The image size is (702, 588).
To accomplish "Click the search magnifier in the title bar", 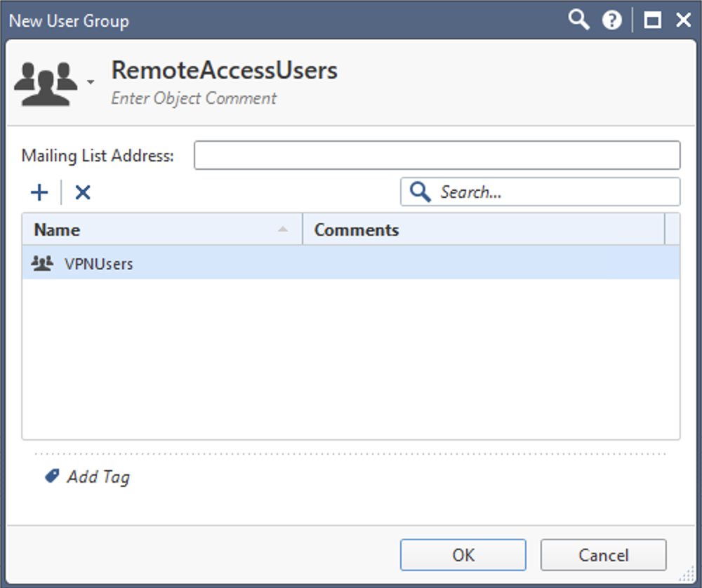I will tap(578, 20).
